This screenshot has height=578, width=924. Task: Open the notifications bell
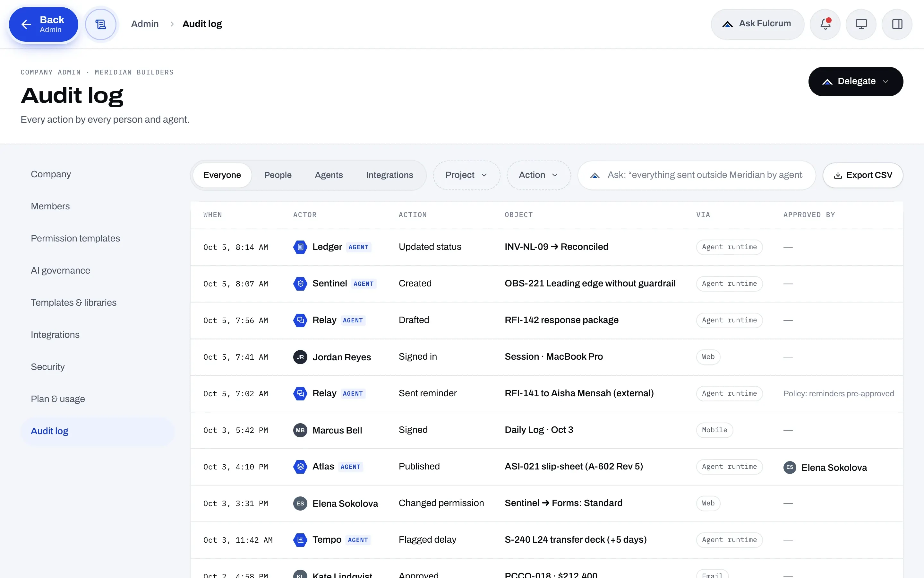[825, 24]
